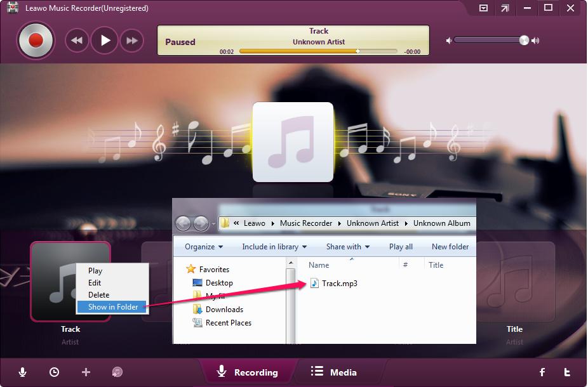Open the Organize dropdown in Explorer
The height and width of the screenshot is (387, 588).
(x=204, y=247)
